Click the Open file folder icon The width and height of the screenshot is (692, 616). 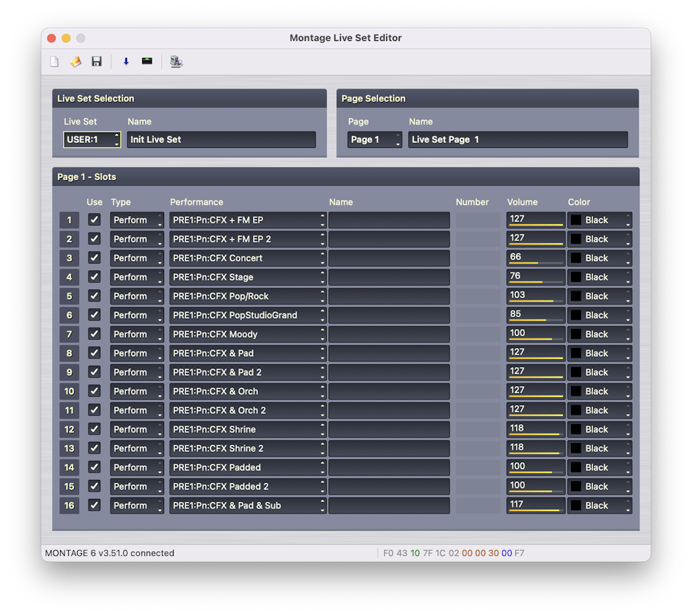pyautogui.click(x=76, y=62)
